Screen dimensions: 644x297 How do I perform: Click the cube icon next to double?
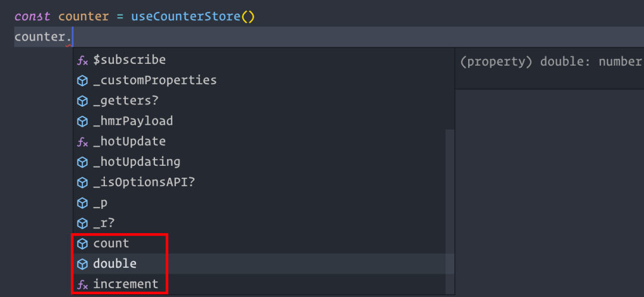coord(83,264)
